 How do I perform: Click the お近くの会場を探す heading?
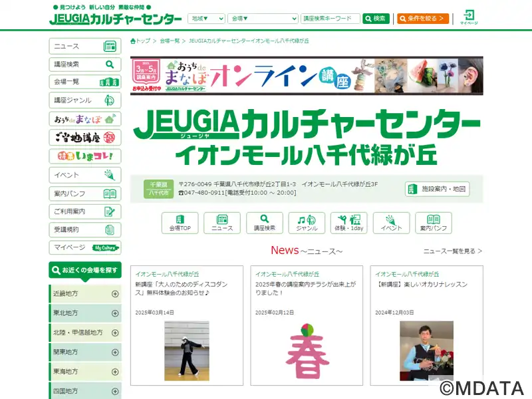pos(85,271)
